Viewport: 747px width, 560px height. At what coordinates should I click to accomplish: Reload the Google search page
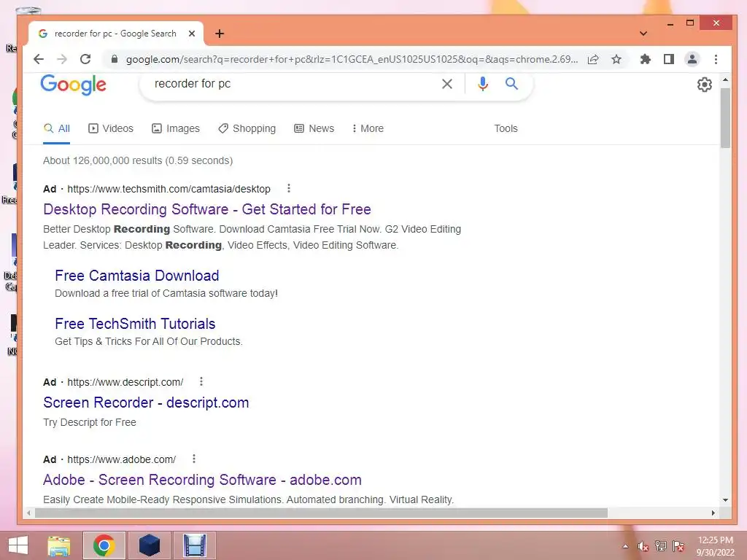click(85, 59)
